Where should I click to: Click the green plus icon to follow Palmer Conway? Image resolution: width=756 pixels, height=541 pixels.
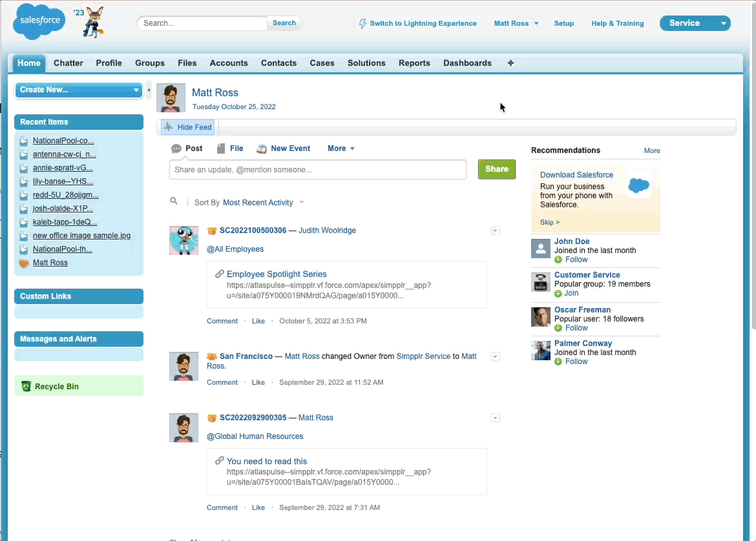[558, 362]
